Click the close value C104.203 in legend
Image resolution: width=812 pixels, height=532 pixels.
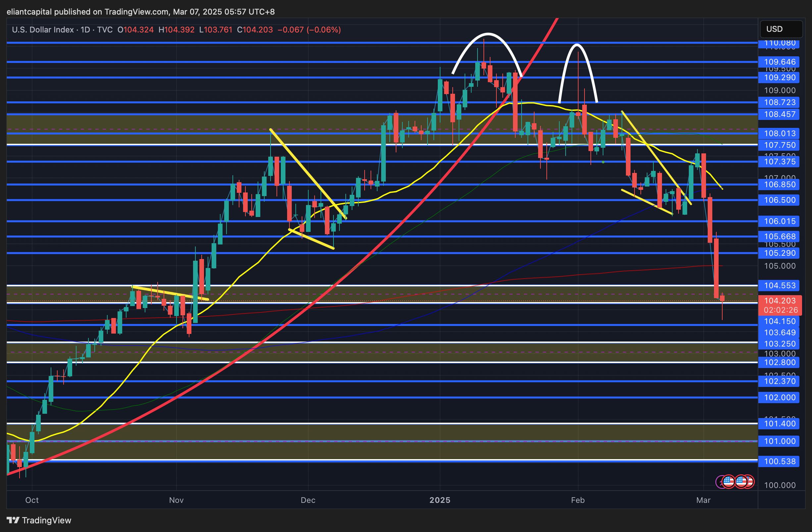[255, 30]
